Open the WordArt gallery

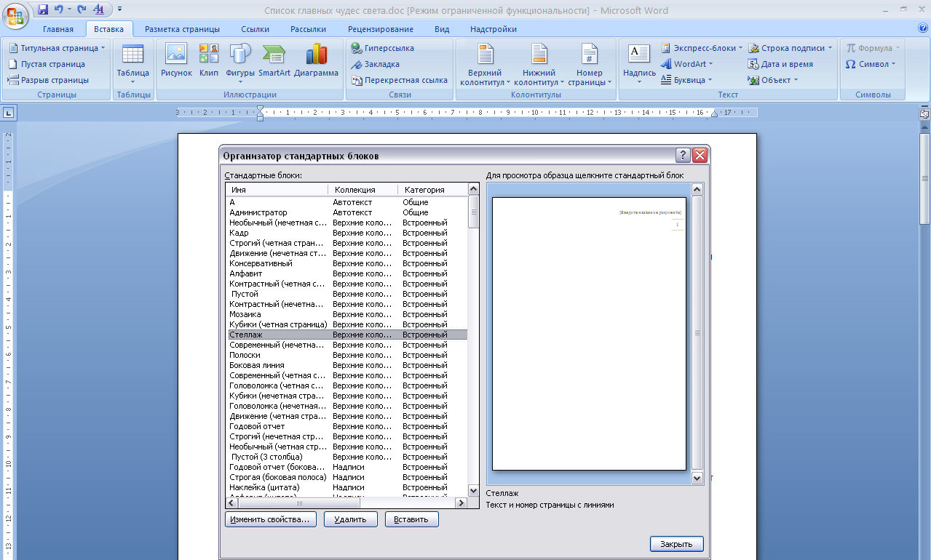[688, 64]
